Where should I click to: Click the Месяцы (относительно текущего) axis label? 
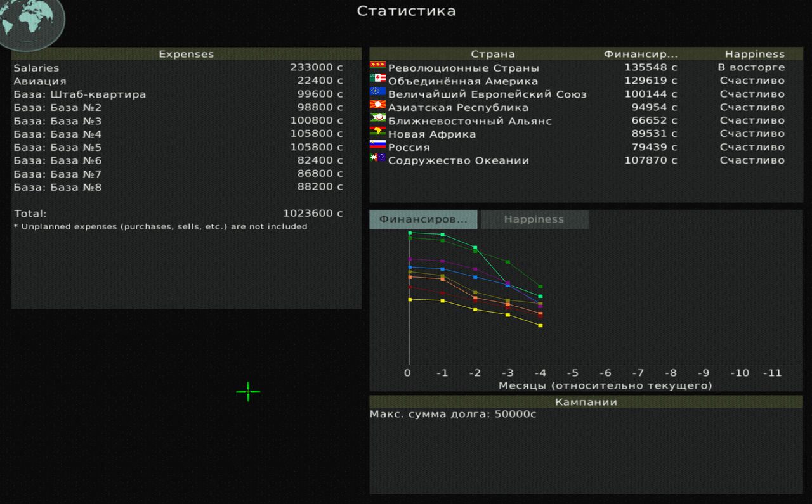click(605, 385)
